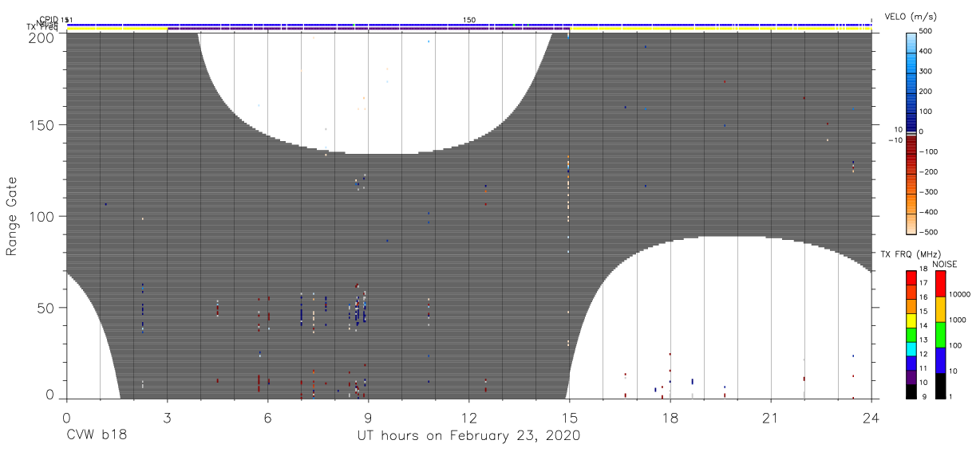Pick the yellow 14–15 MHz TX FRQ segment

click(x=911, y=320)
